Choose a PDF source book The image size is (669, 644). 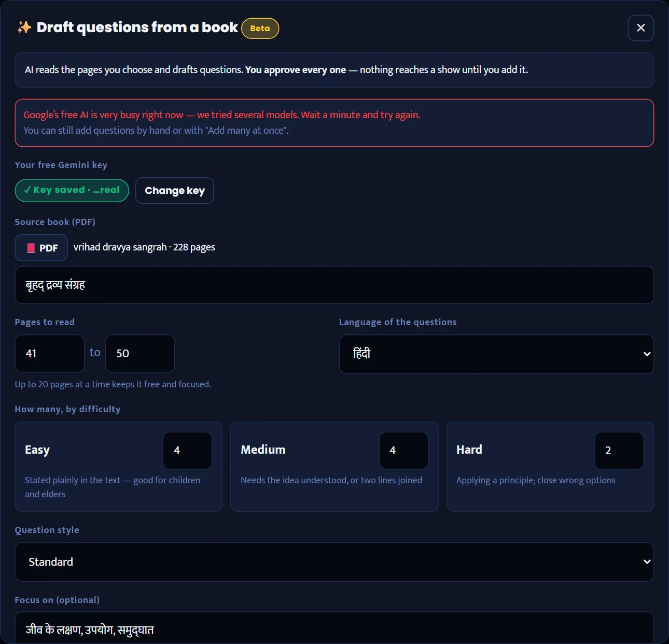(x=41, y=248)
